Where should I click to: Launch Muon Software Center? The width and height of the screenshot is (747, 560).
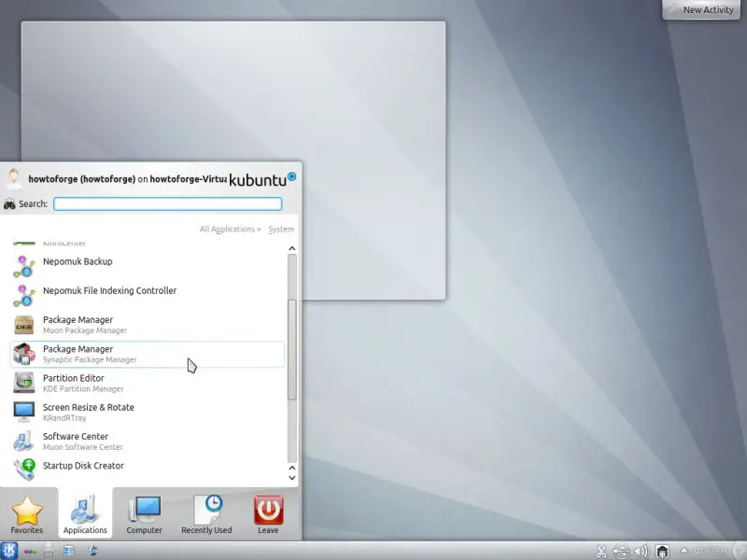pos(148,441)
